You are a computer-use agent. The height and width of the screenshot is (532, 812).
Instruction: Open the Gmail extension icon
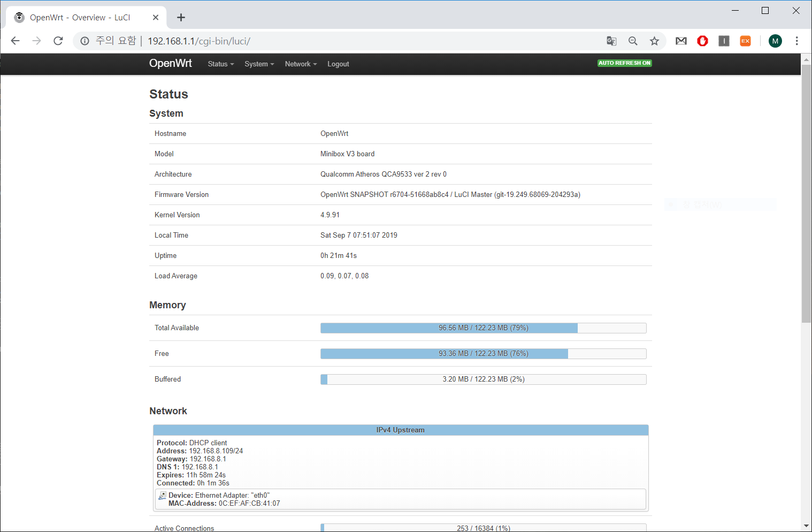pos(681,41)
